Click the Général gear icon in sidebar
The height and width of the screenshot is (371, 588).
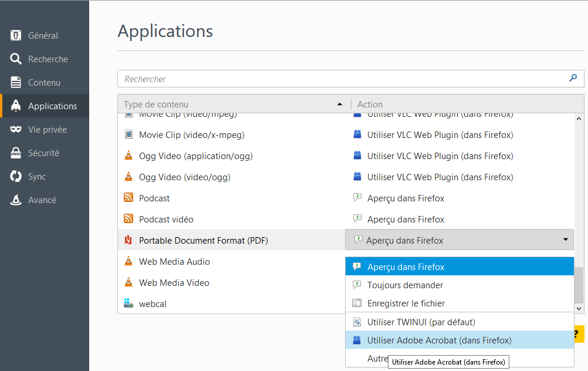click(x=16, y=35)
